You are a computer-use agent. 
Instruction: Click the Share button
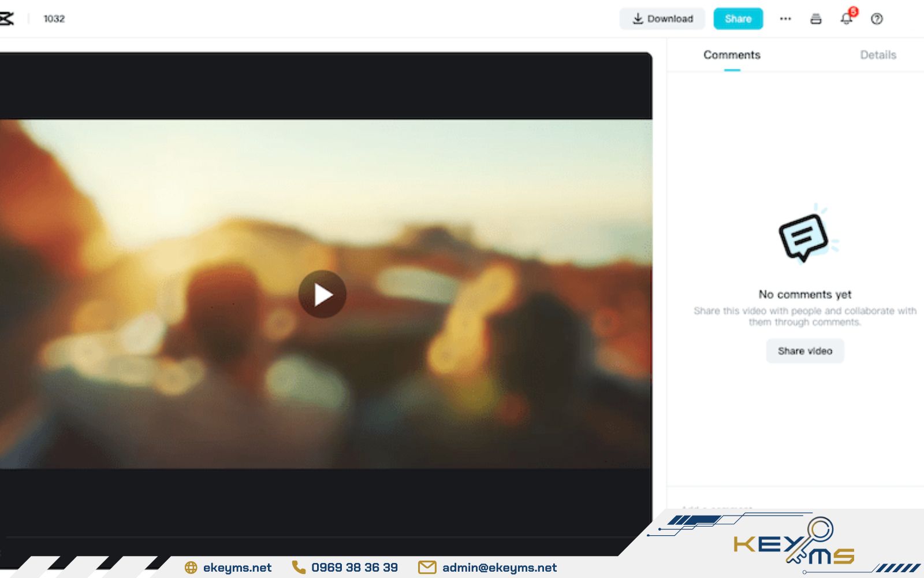(738, 18)
